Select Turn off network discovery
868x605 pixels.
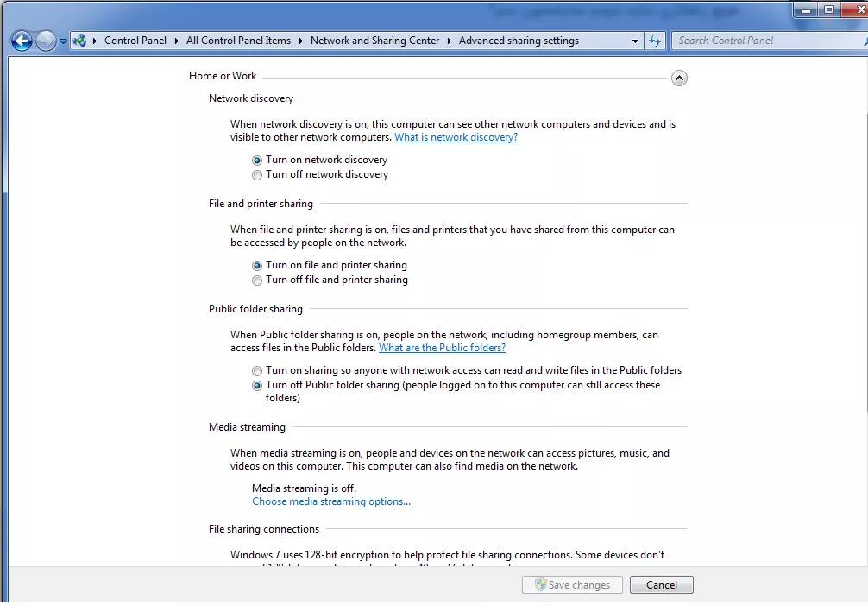(x=257, y=175)
